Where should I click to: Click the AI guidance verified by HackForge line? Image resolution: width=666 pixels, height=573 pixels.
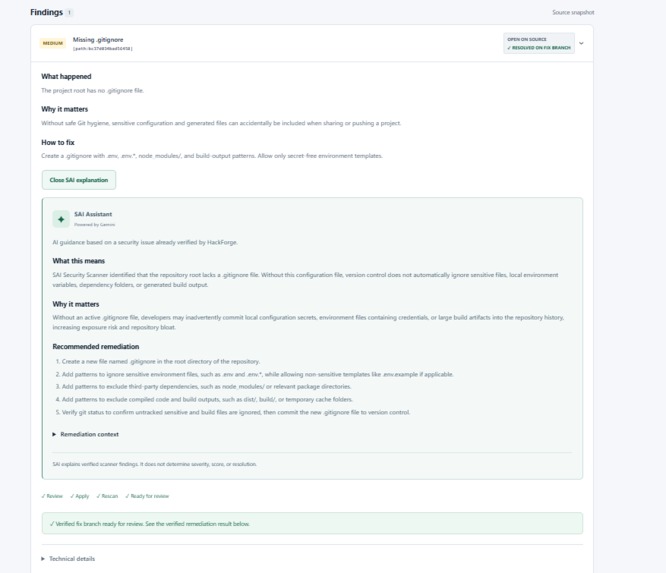coord(145,242)
